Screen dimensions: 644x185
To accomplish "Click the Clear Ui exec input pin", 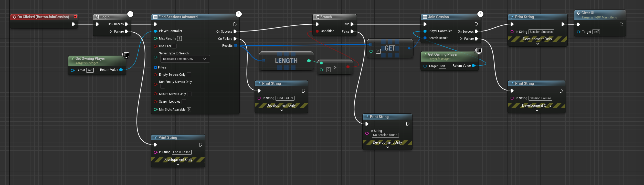I will point(578,24).
